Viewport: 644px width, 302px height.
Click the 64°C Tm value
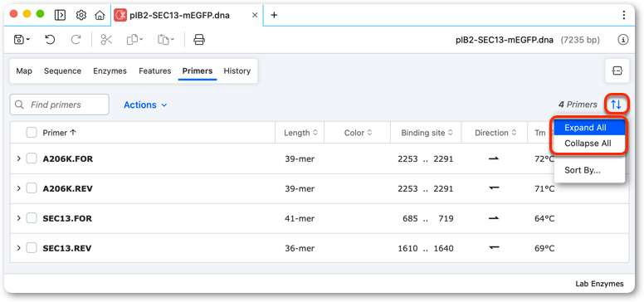[544, 219]
